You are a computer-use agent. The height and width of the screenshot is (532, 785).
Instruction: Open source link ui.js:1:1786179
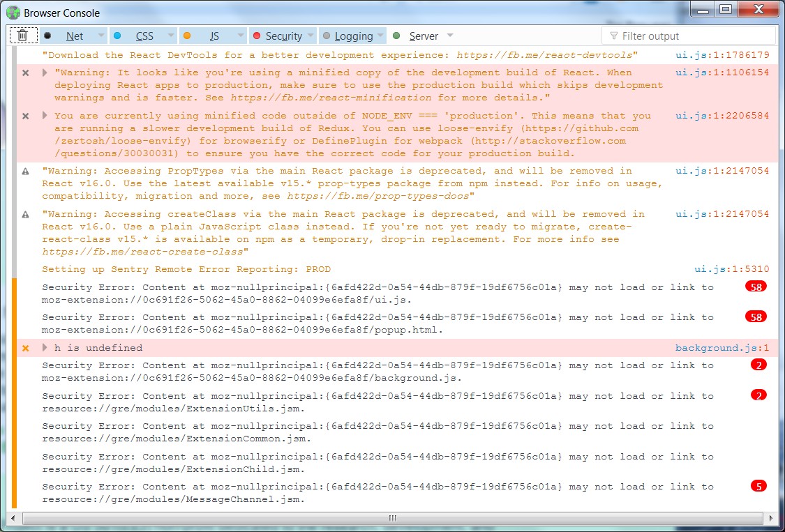(722, 55)
